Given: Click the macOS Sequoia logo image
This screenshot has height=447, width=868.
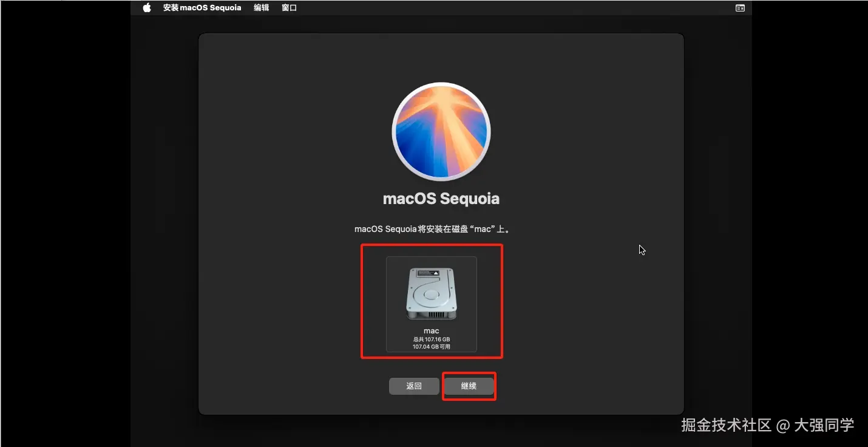Looking at the screenshot, I should [441, 132].
